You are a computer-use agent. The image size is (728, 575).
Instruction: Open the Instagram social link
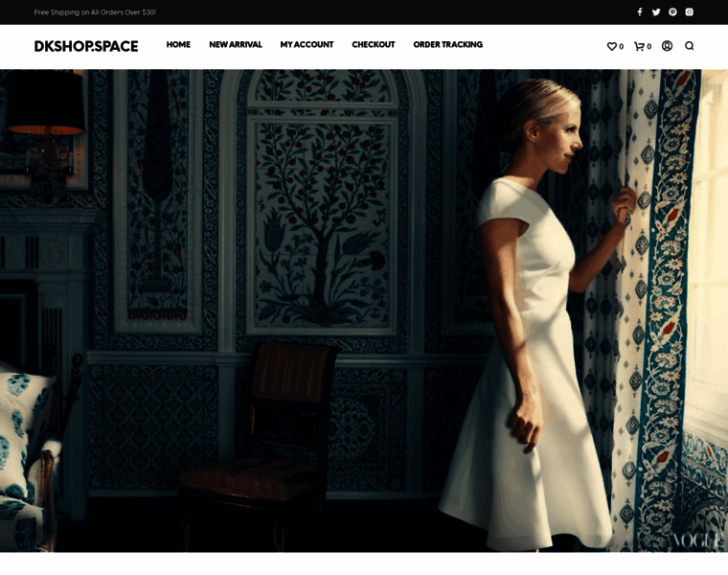(x=689, y=12)
